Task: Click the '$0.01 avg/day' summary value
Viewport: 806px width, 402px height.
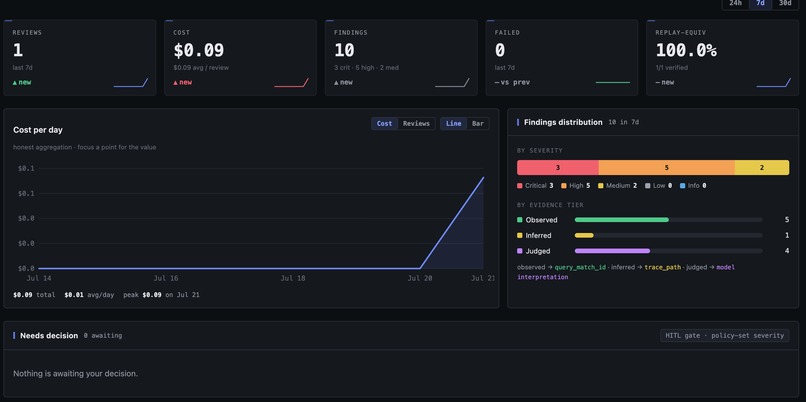Action: 89,295
